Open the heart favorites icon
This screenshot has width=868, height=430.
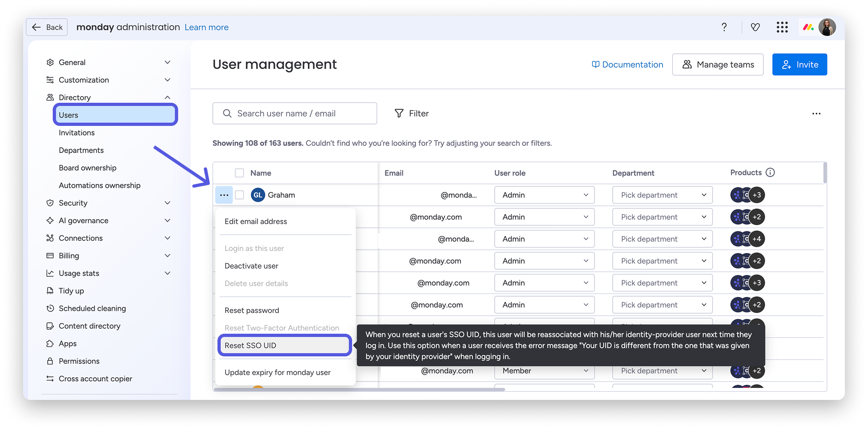pos(755,27)
